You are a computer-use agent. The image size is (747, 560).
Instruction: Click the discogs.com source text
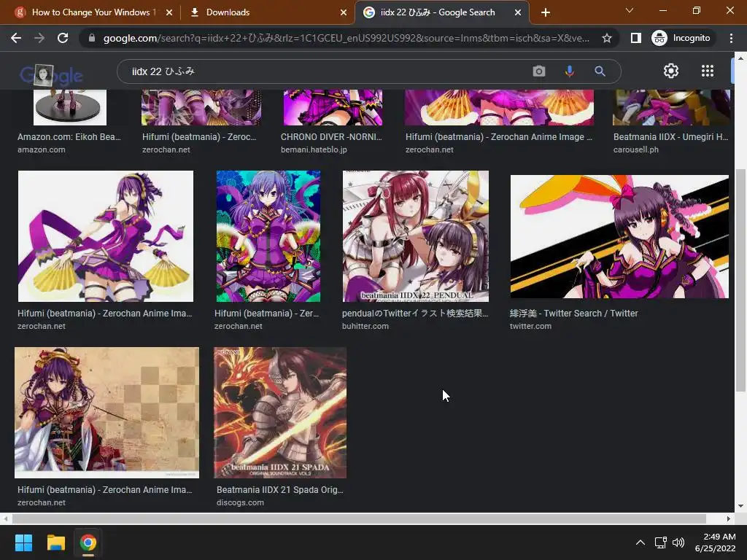coord(239,502)
